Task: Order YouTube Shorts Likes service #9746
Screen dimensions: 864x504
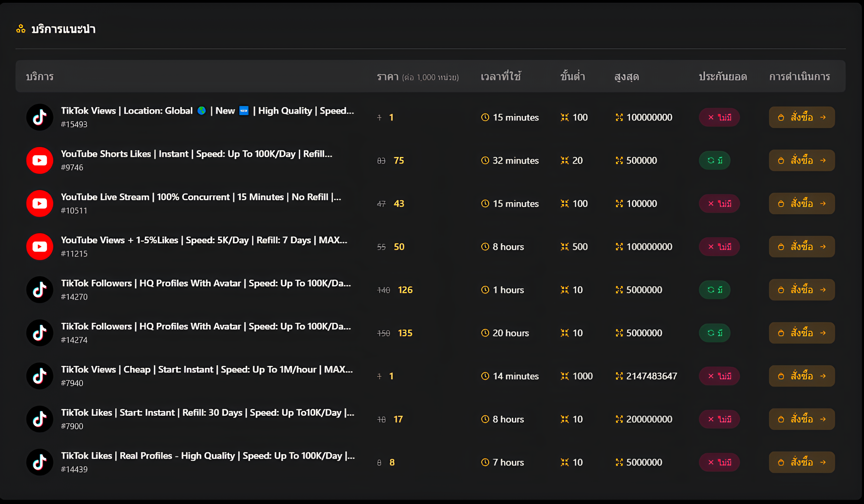Action: [802, 161]
